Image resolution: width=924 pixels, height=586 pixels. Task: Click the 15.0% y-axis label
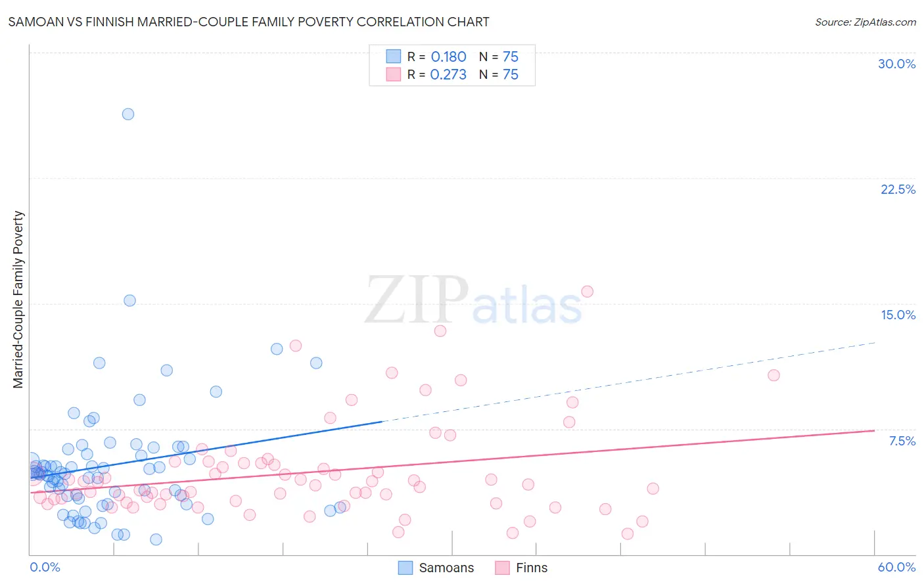[x=898, y=315]
